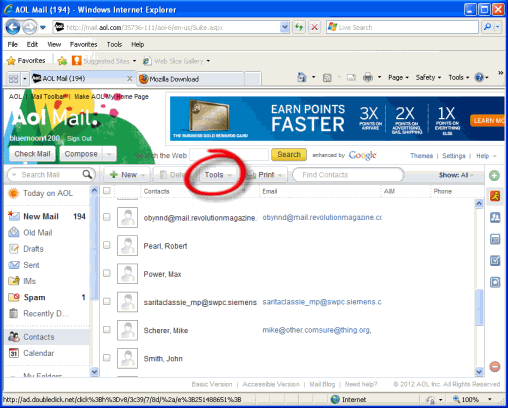Click Scherer, Mike's email address link
Viewport: 508px width, 408px height.
(316, 330)
